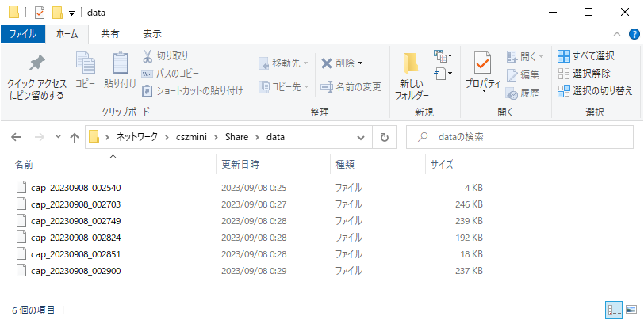Open the ファイル menu tab
This screenshot has width=644, height=320.
[23, 34]
